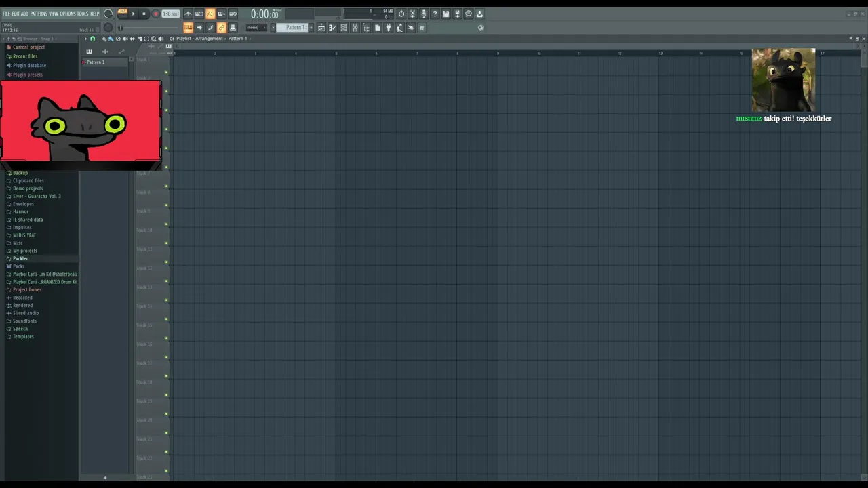Viewport: 868px width, 488px height.
Task: Start playback with the Play button
Action: pyautogui.click(x=134, y=14)
